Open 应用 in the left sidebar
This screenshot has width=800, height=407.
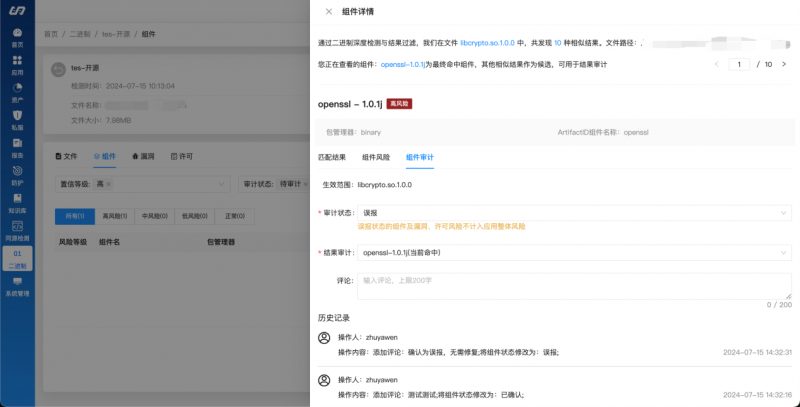coord(17,66)
